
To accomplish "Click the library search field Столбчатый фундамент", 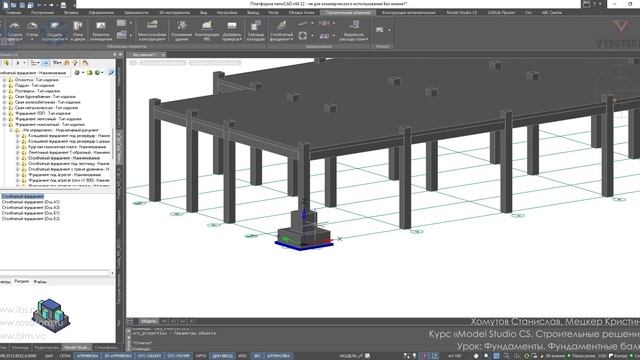I will point(35,73).
